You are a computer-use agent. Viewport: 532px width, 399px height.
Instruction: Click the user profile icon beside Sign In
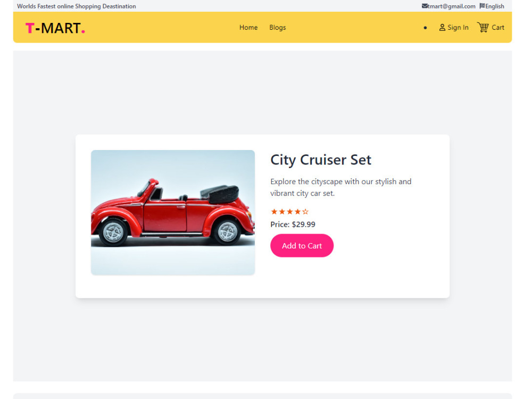click(x=442, y=28)
